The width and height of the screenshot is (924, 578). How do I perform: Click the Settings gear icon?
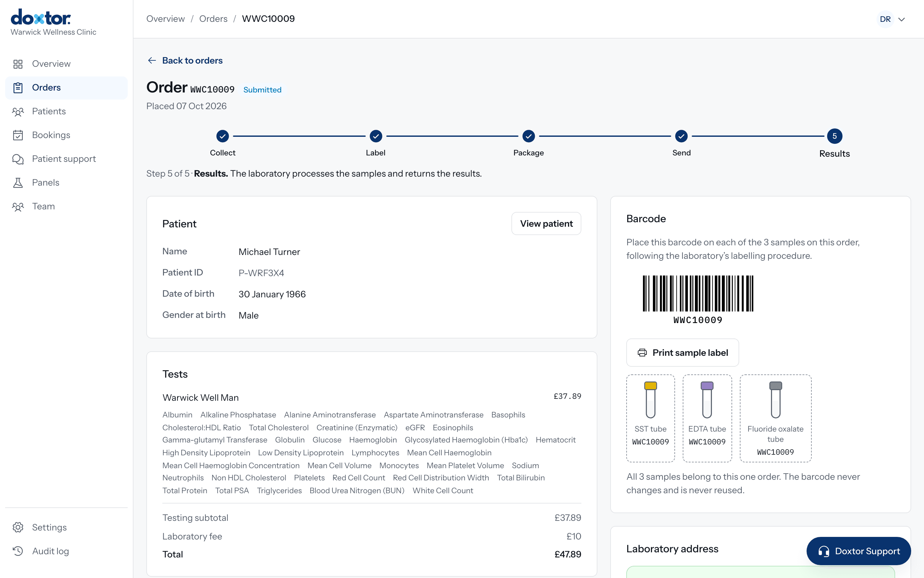(x=18, y=527)
